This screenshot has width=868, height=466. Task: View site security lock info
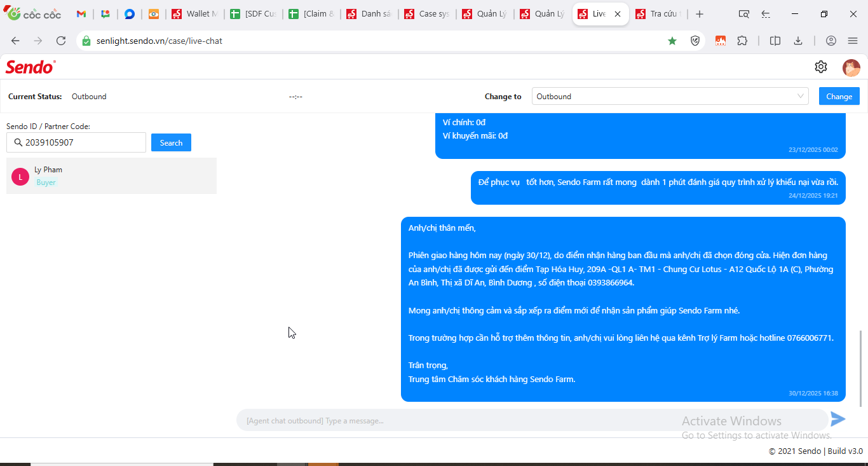86,41
